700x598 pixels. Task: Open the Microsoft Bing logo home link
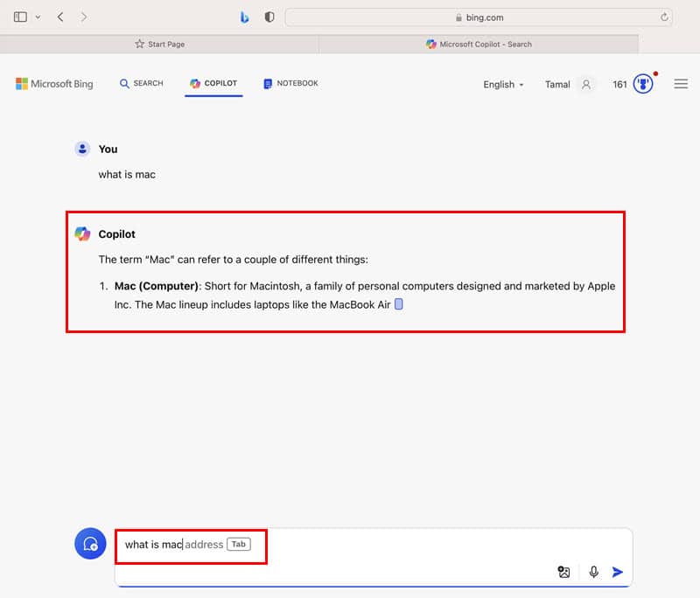click(54, 84)
